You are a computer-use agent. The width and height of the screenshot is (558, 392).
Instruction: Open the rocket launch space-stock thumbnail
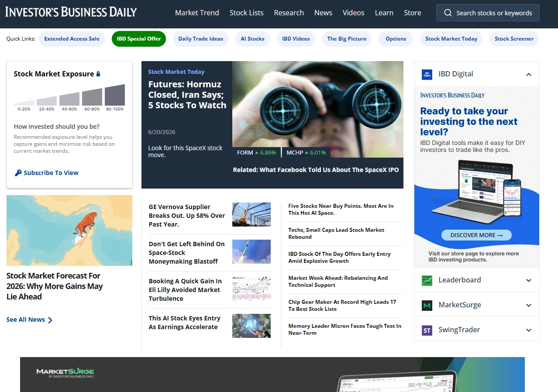pyautogui.click(x=251, y=251)
